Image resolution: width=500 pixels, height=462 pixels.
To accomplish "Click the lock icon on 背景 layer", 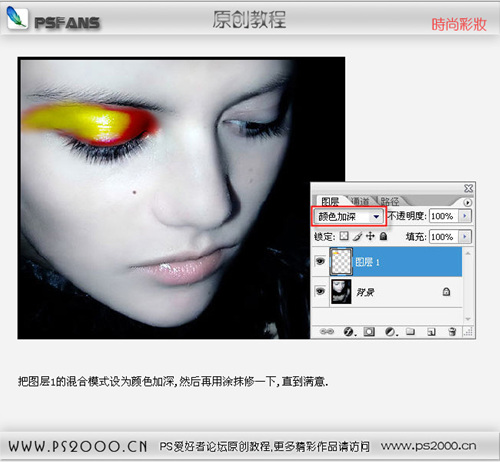I will point(446,292).
